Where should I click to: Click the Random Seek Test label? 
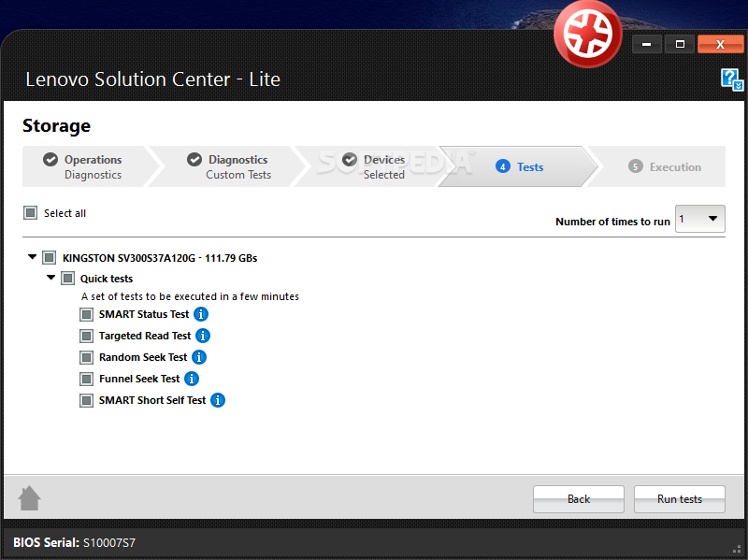143,357
